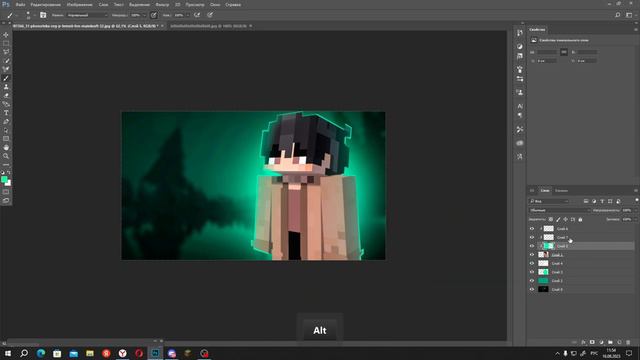Select the Lasso tool

click(6, 52)
